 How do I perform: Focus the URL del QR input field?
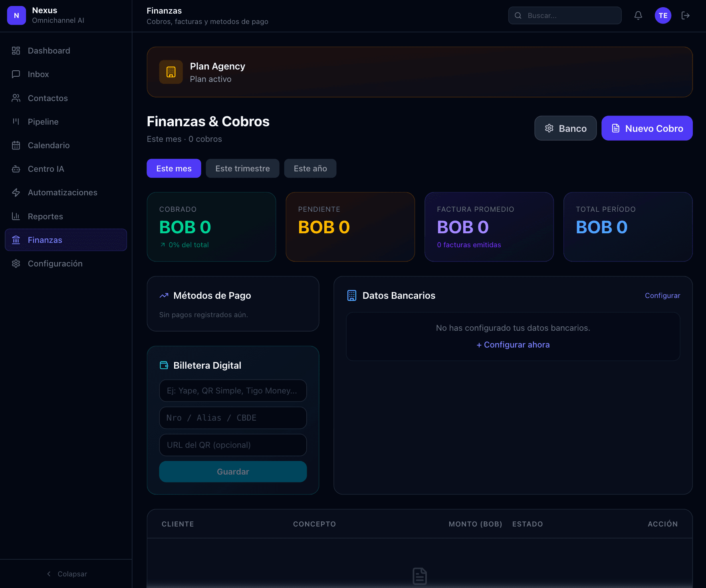pyautogui.click(x=233, y=445)
